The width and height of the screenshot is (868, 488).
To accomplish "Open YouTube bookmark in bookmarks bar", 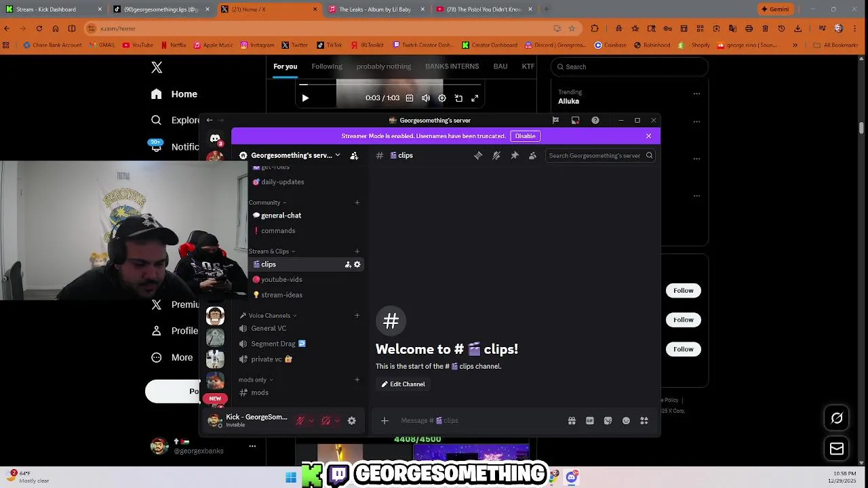I will pos(138,45).
